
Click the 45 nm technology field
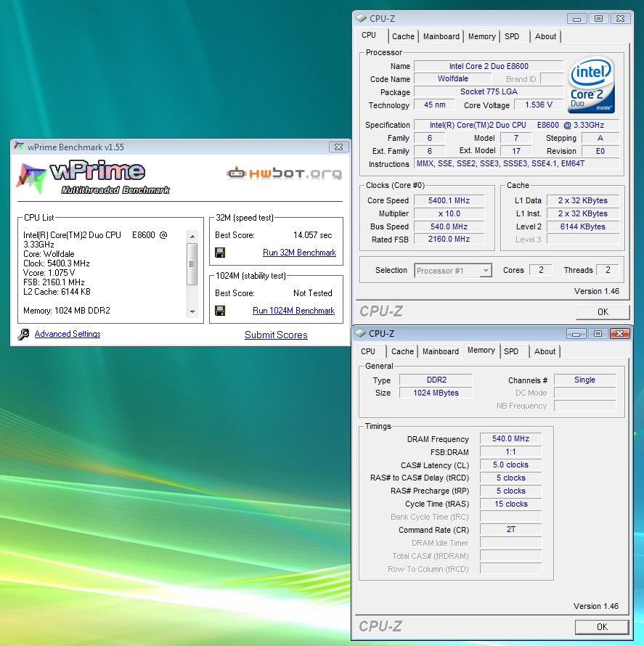click(x=434, y=105)
